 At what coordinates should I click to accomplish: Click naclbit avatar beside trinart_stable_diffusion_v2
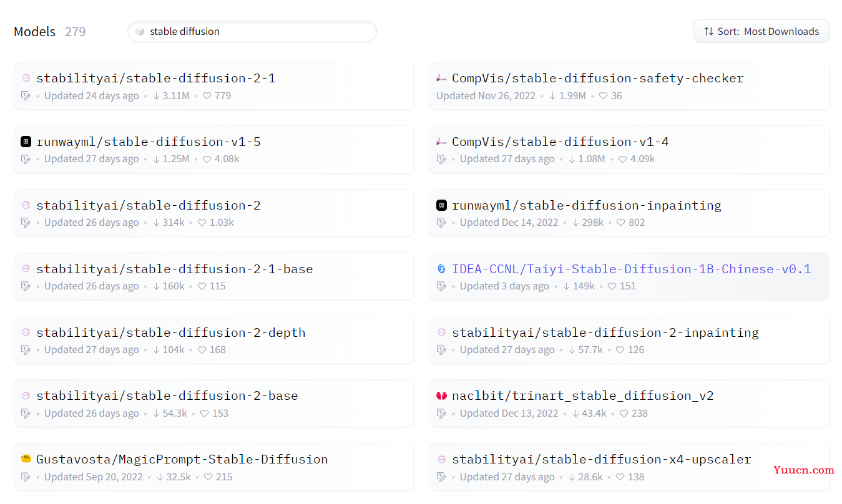click(x=441, y=395)
